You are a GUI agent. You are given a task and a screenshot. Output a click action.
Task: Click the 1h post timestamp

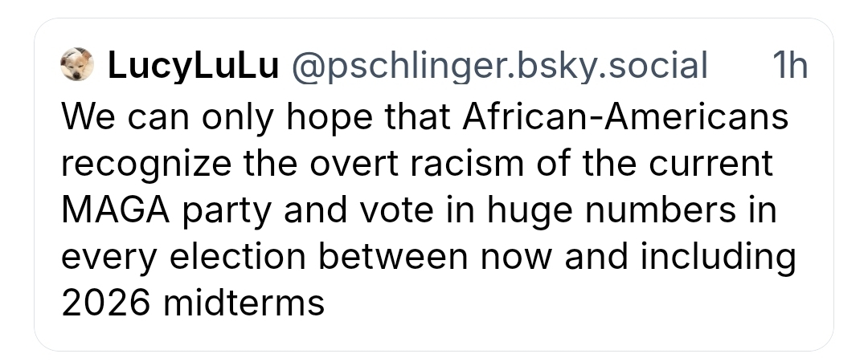[788, 66]
